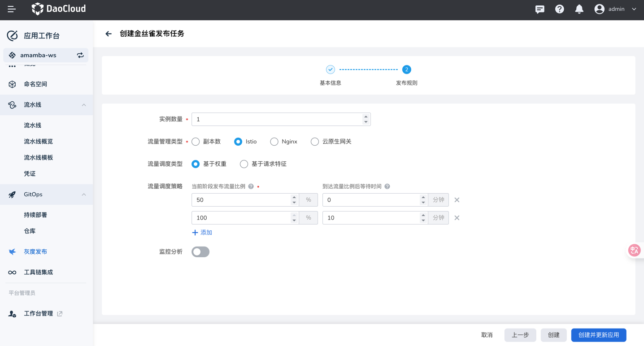This screenshot has width=644, height=346.
Task: Click 添加 to add a traffic stage
Action: [202, 233]
